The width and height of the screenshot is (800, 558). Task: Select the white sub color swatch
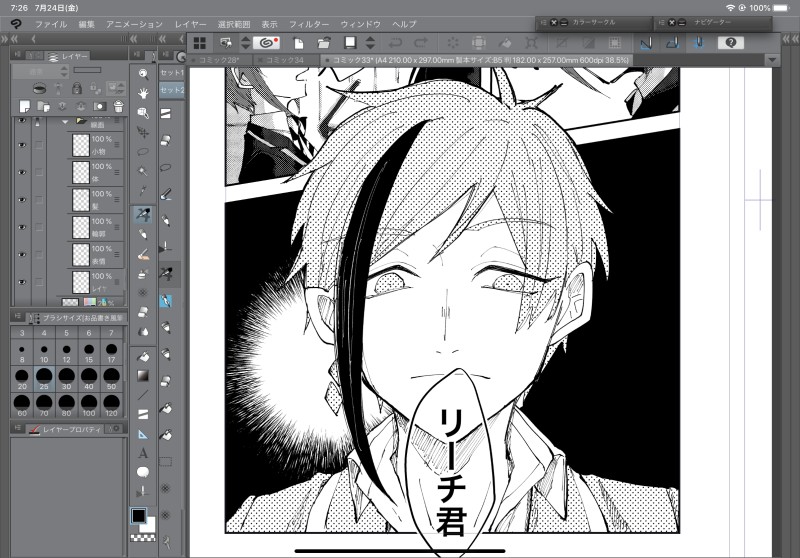(x=150, y=526)
